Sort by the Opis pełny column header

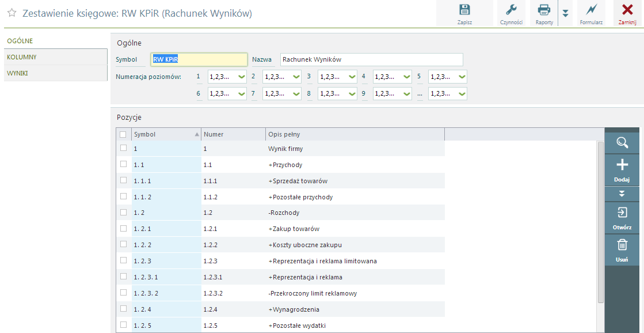click(x=355, y=134)
